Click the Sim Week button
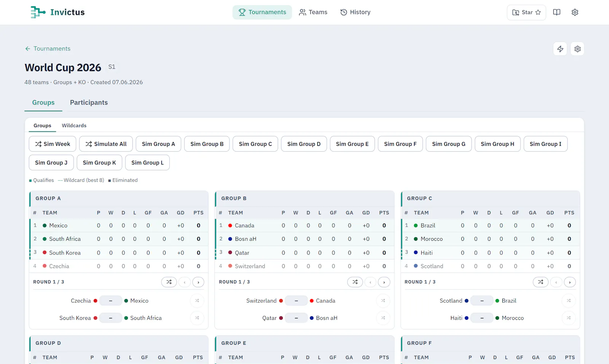Screen dimensions: 609x364 53,144
